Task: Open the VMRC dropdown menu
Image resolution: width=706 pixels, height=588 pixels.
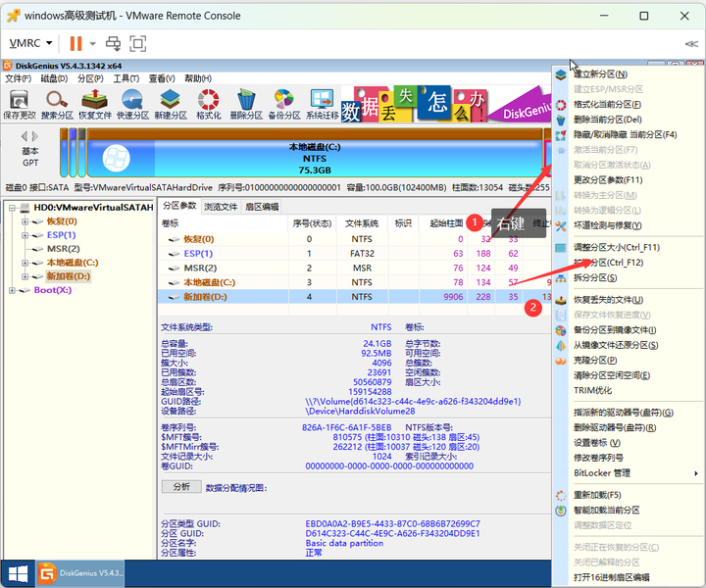Action: [30, 43]
